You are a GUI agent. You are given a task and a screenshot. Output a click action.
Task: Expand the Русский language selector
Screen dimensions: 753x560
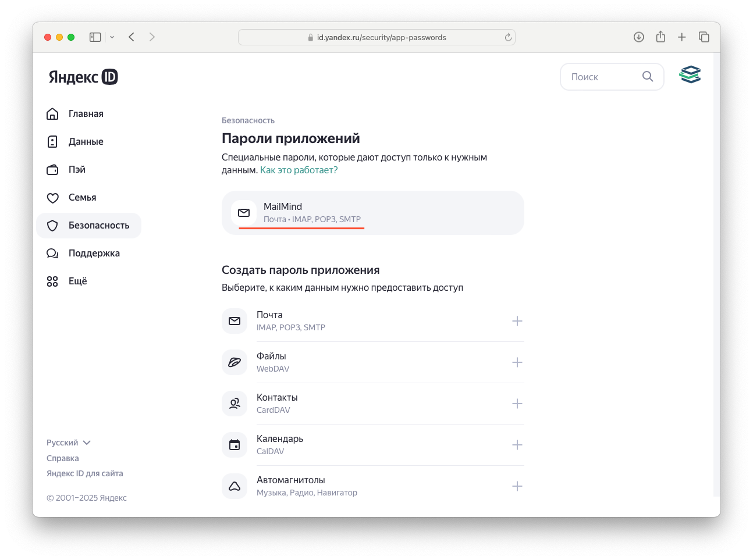69,442
